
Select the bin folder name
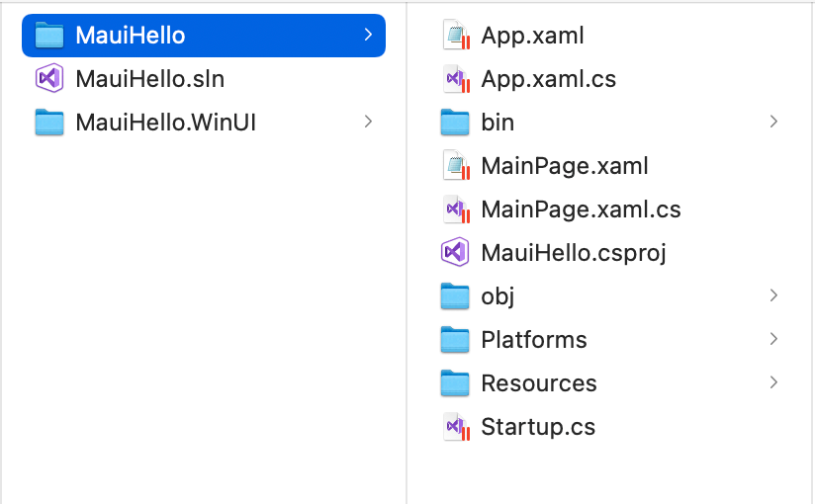click(498, 123)
